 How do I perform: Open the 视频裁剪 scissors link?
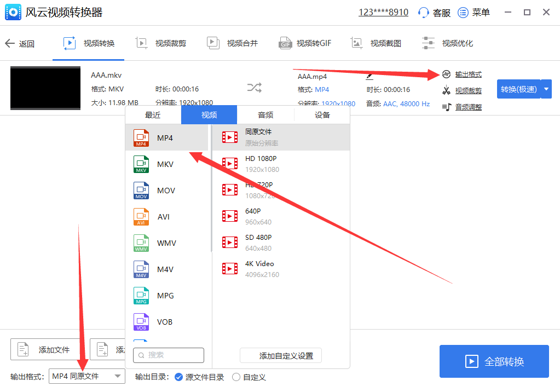(468, 91)
